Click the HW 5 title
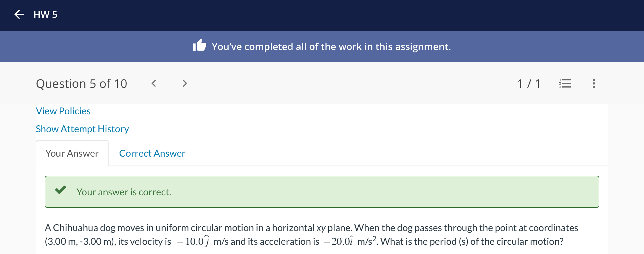644x254 pixels. (x=45, y=15)
